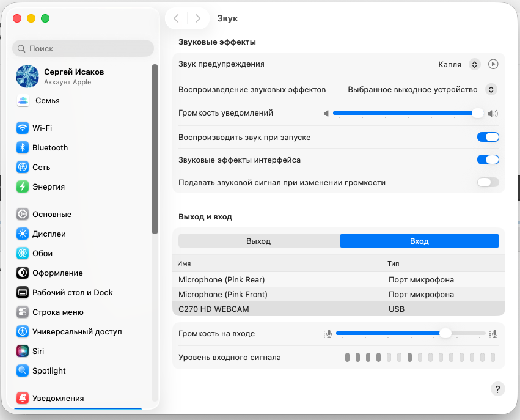Open Wi-Fi settings label

(42, 128)
